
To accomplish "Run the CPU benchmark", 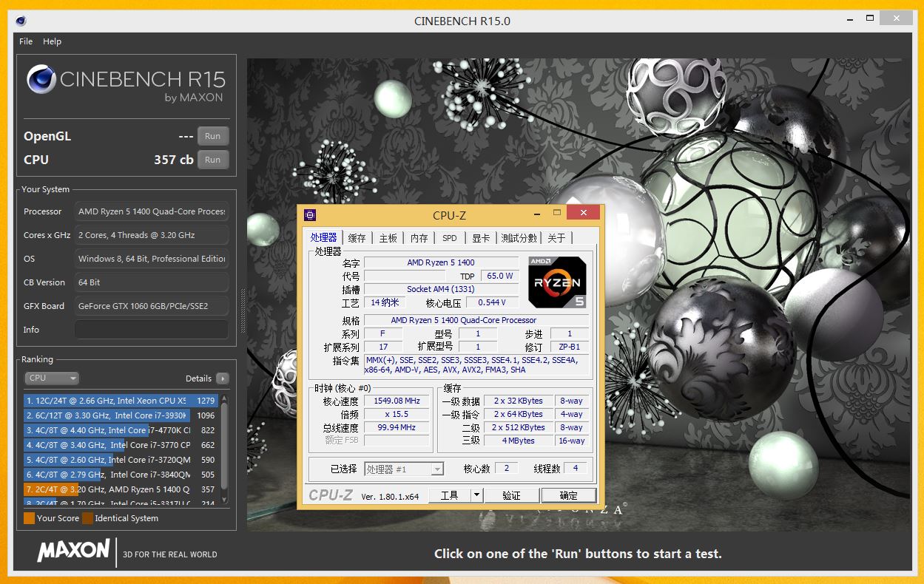I will coord(212,159).
